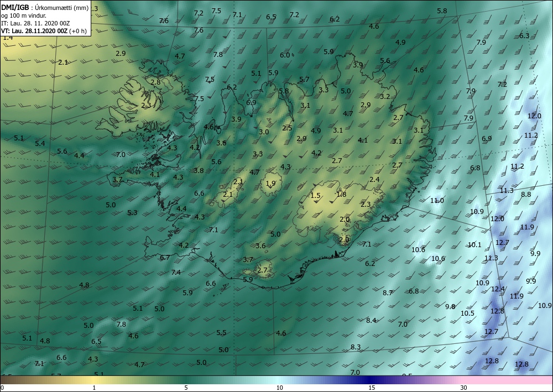
Task: Select the 'VT: Lau. 28.11.2020 00Z (+0 h)' line
Action: pyautogui.click(x=43, y=30)
